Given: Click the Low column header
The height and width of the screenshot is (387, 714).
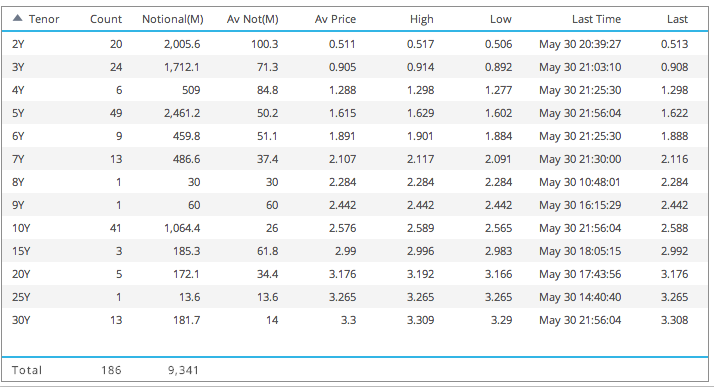Looking at the screenshot, I should click(x=500, y=19).
